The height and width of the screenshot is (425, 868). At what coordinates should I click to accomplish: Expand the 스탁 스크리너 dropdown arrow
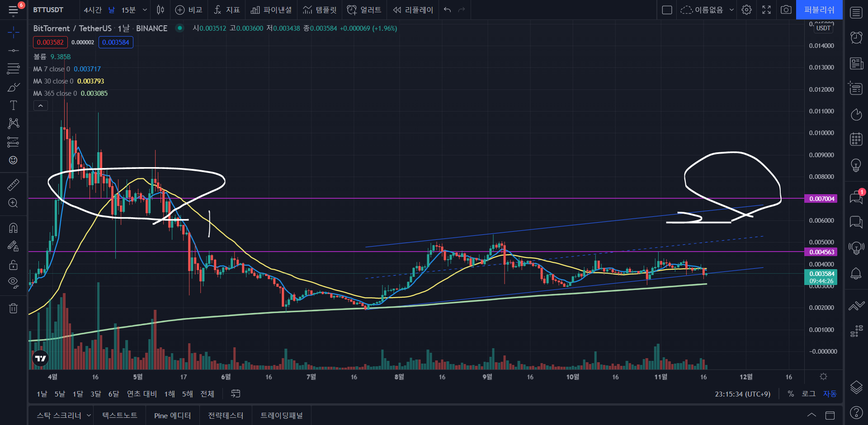pyautogui.click(x=89, y=416)
